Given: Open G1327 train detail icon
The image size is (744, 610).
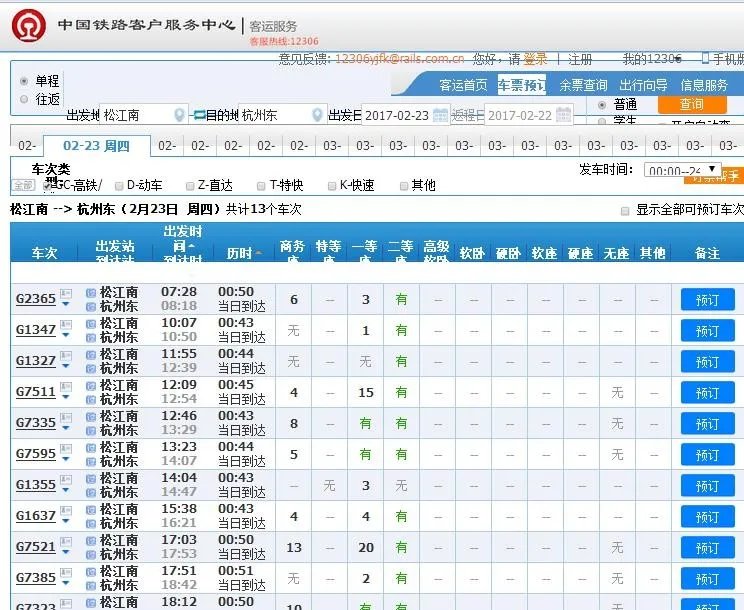Looking at the screenshot, I should coord(66,356).
